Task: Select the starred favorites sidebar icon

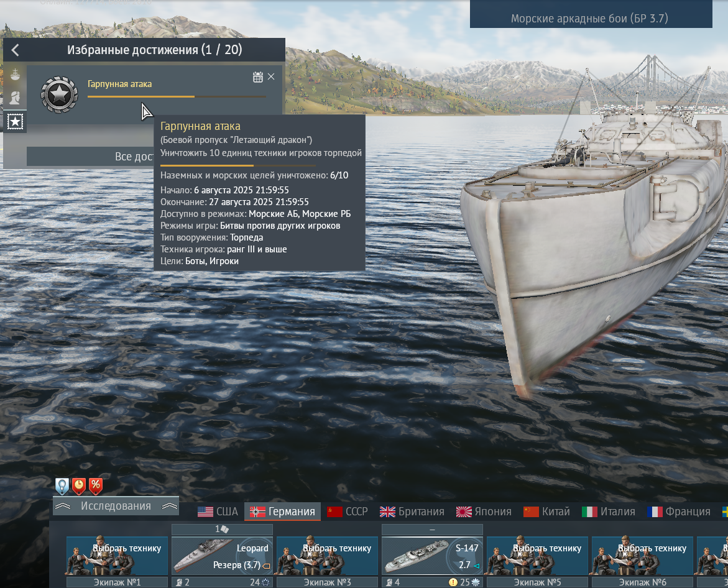Action: point(15,122)
